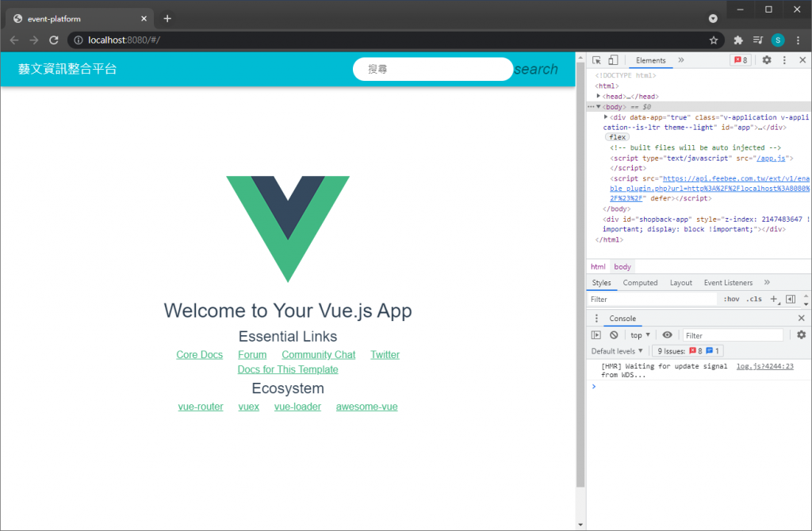Toggle computed styles sidebar icon
Image resolution: width=812 pixels, height=531 pixels.
click(x=791, y=299)
